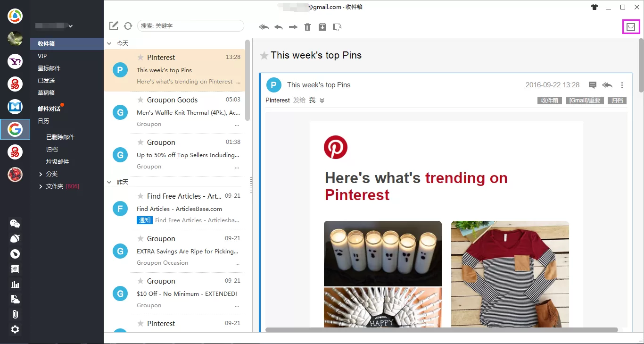Open the T-shirt skin icon in the title bar
The width and height of the screenshot is (644, 344).
point(594,7)
